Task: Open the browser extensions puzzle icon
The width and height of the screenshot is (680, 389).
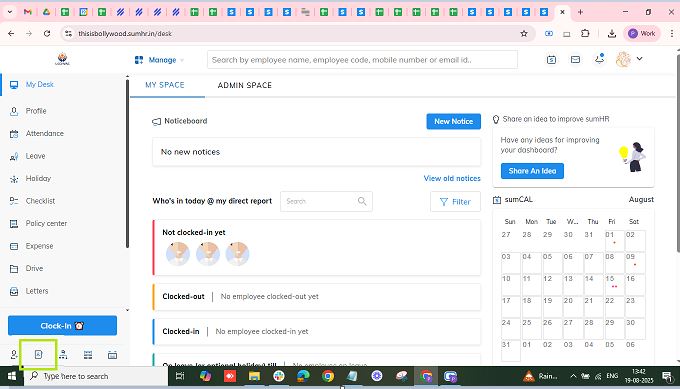Action: click(x=585, y=33)
